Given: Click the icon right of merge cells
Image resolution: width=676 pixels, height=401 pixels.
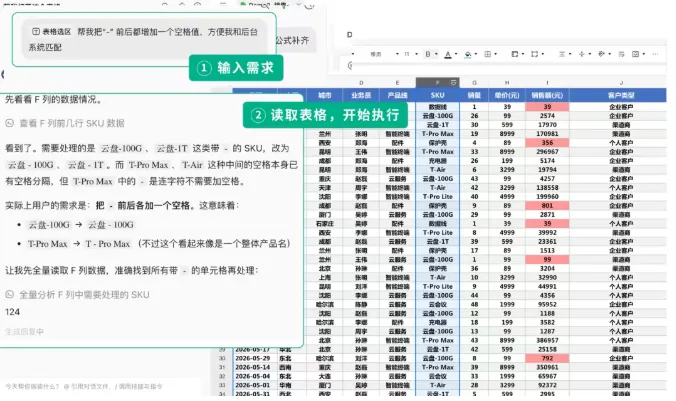Looking at the screenshot, I should [535, 54].
